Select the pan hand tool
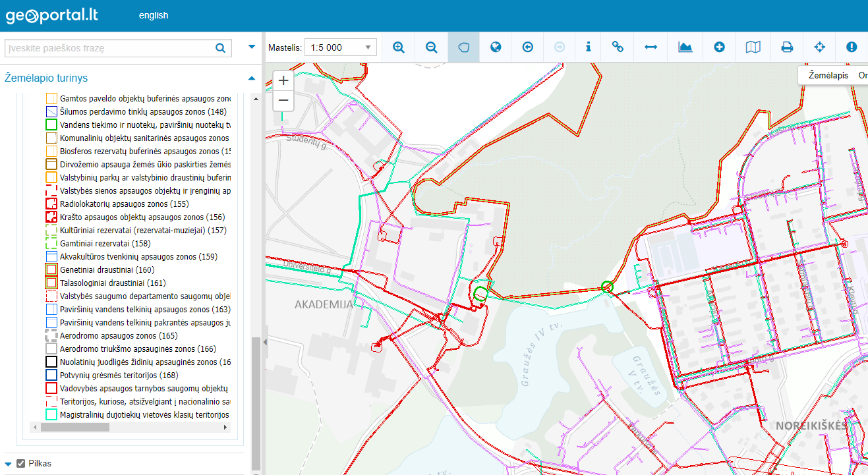 tap(464, 47)
